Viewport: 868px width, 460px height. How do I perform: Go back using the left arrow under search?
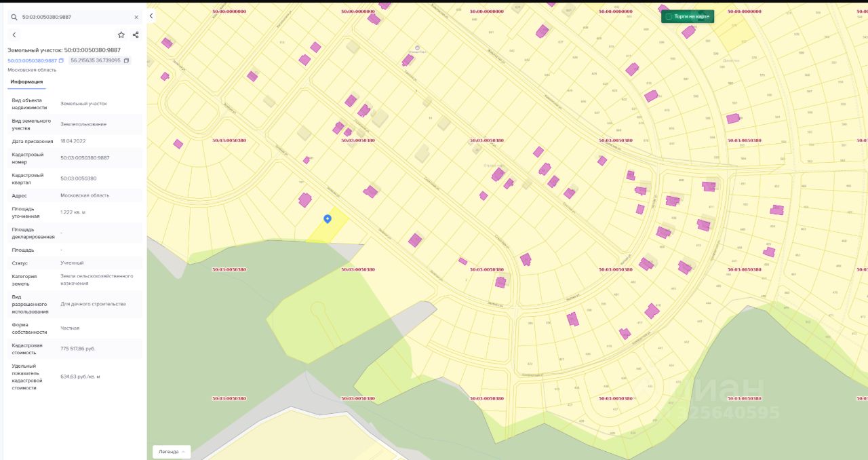pos(14,35)
